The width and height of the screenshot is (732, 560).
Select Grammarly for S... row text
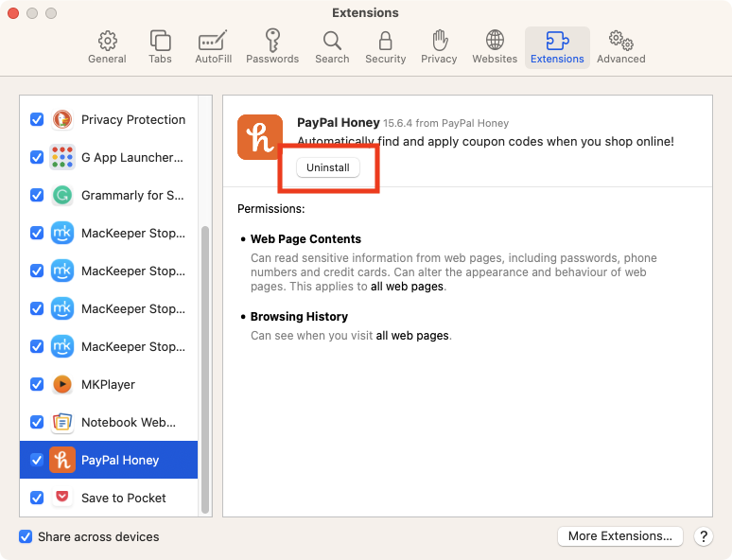click(132, 195)
